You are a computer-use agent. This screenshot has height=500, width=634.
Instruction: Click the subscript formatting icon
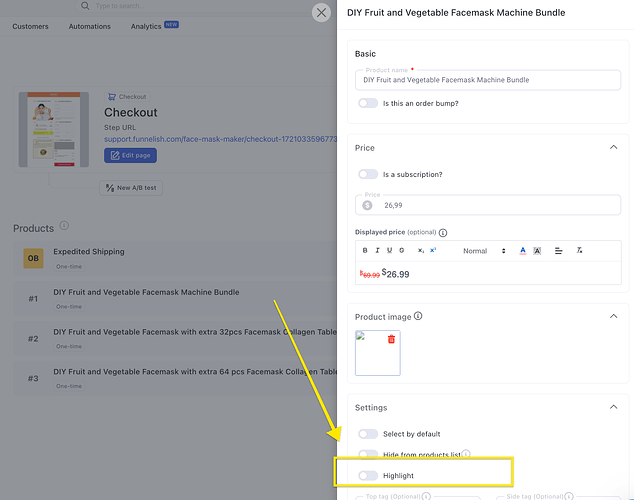[421, 251]
